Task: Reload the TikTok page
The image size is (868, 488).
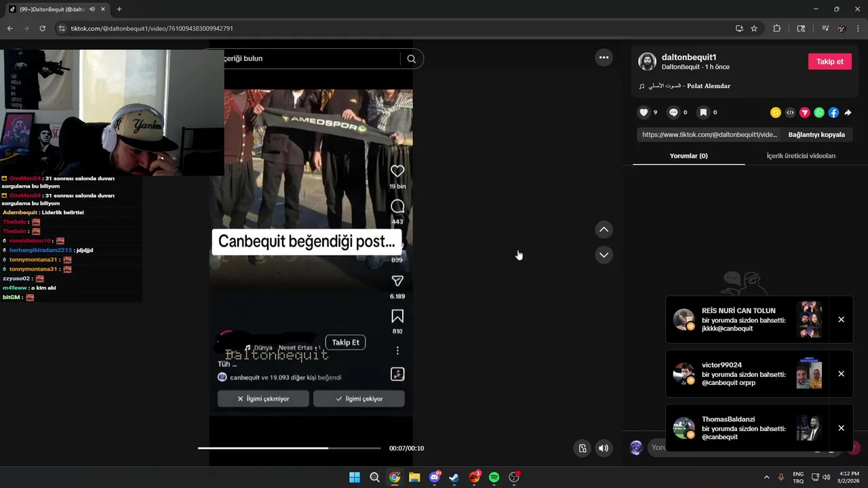Action: pyautogui.click(x=42, y=28)
